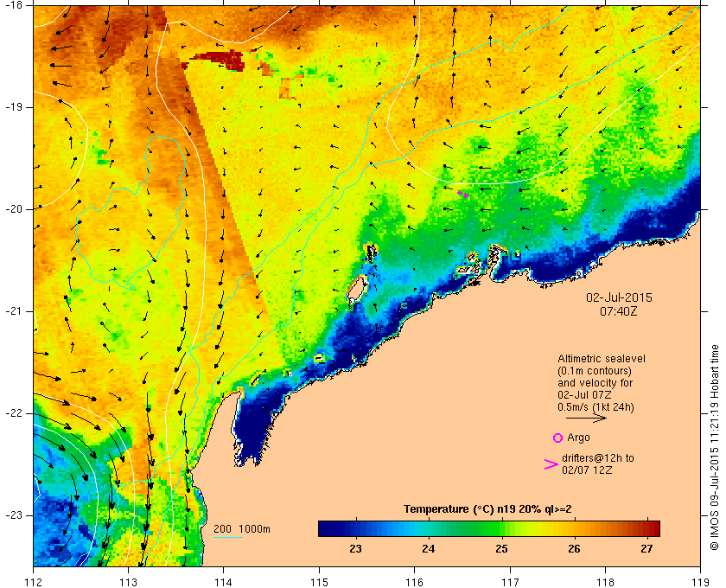Click the 'and velocity for' legend text
Image resolution: width=726 pixels, height=588 pixels.
tap(595, 383)
